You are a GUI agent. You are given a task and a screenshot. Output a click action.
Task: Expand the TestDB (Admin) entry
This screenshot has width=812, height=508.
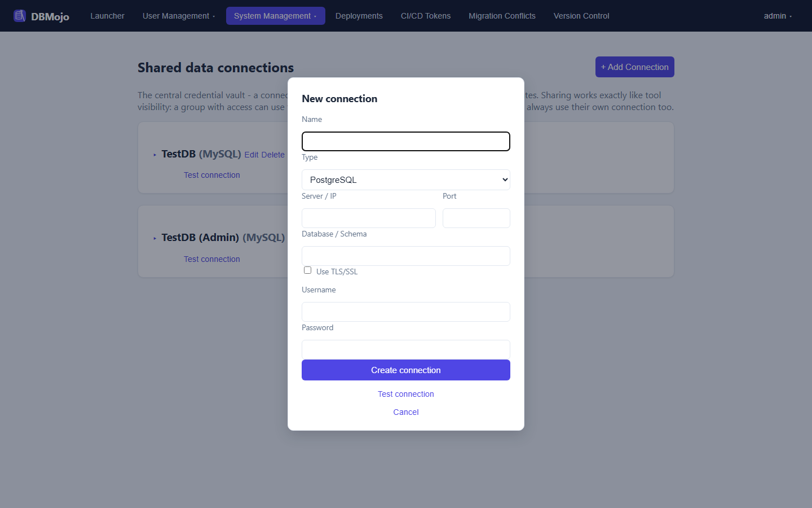tap(155, 238)
